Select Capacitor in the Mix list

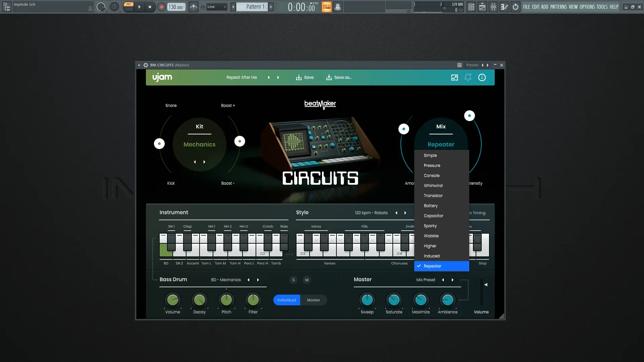433,216
